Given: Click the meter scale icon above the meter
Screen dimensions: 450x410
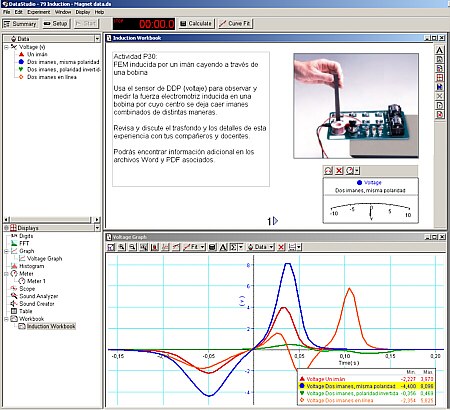Looking at the screenshot, I should point(328,171).
